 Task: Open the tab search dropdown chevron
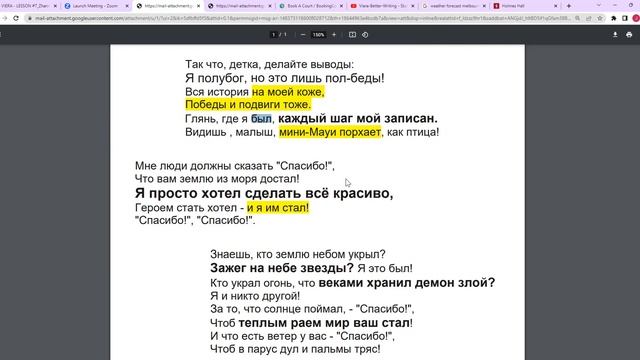tap(599, 5)
